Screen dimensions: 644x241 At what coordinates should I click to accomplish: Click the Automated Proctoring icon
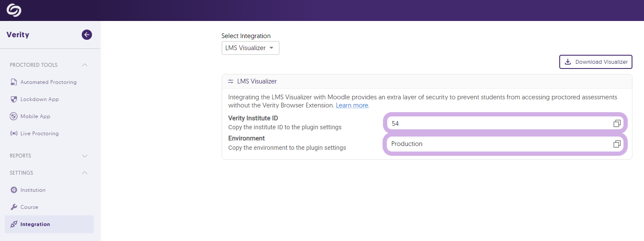point(14,82)
